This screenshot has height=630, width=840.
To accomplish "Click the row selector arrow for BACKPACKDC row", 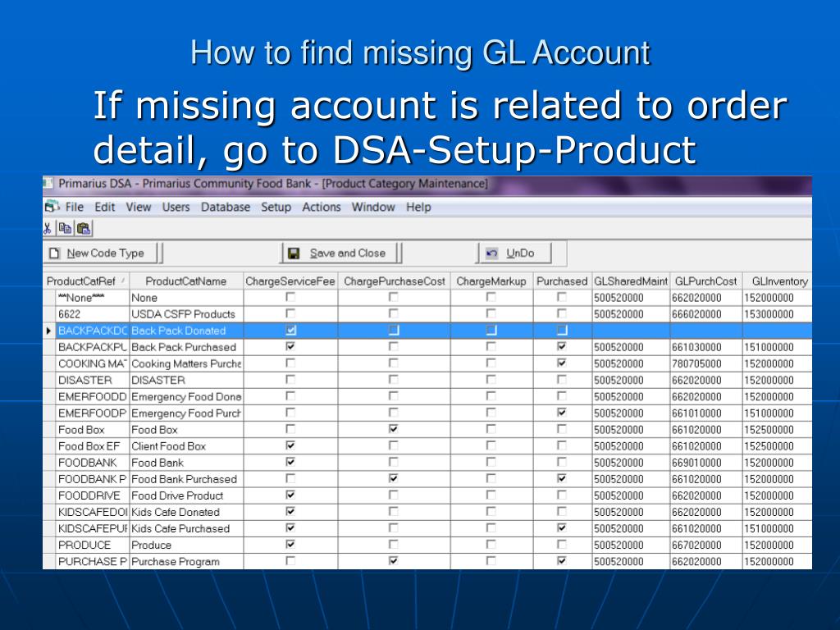I will (x=48, y=331).
